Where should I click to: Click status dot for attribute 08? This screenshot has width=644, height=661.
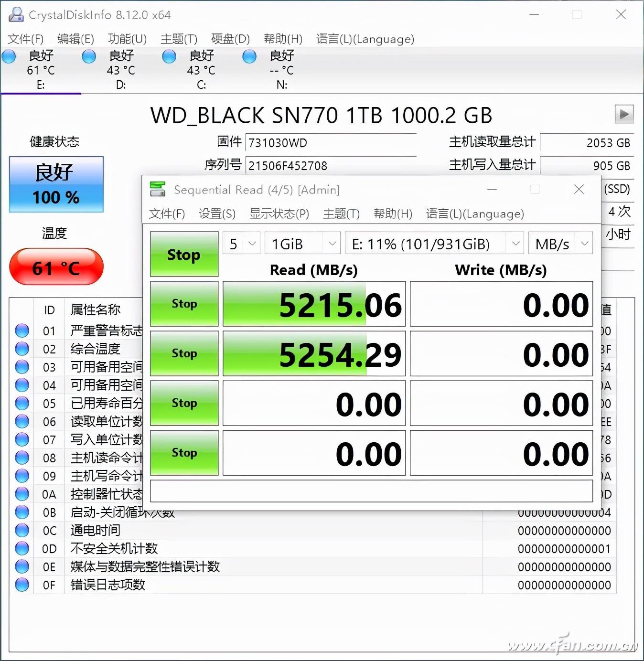tap(22, 458)
